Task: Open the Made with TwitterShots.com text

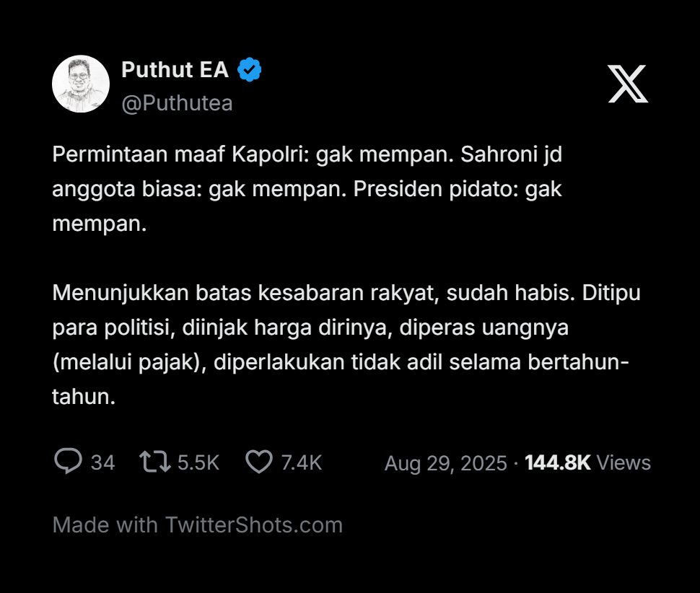Action: click(198, 524)
